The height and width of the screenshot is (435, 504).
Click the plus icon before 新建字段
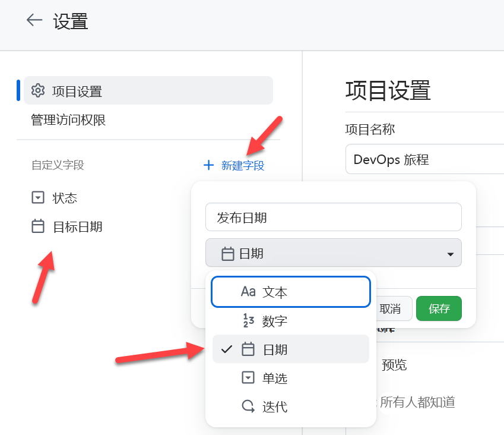[208, 165]
